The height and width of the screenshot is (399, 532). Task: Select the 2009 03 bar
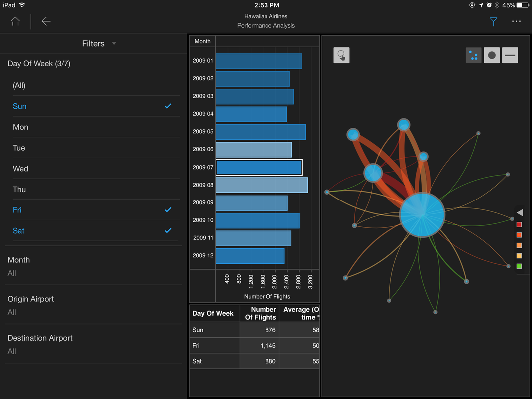pos(255,97)
